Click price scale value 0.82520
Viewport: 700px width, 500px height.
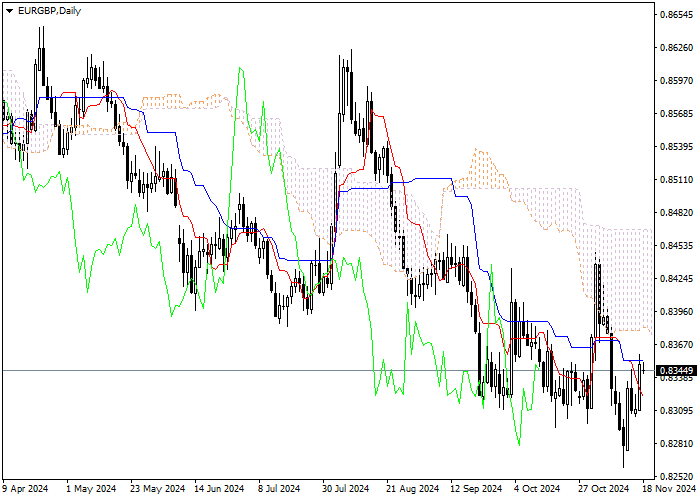pyautogui.click(x=677, y=476)
